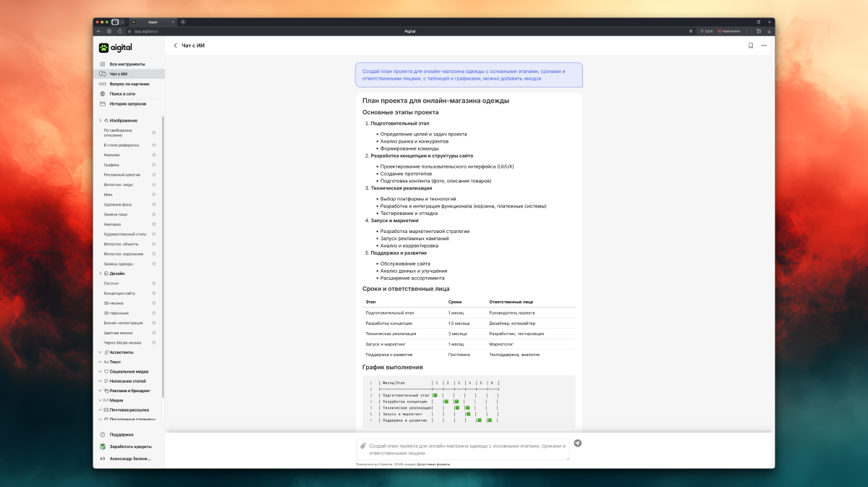Open browser downloads arrow icon
The height and width of the screenshot is (487, 868).
[x=769, y=31]
